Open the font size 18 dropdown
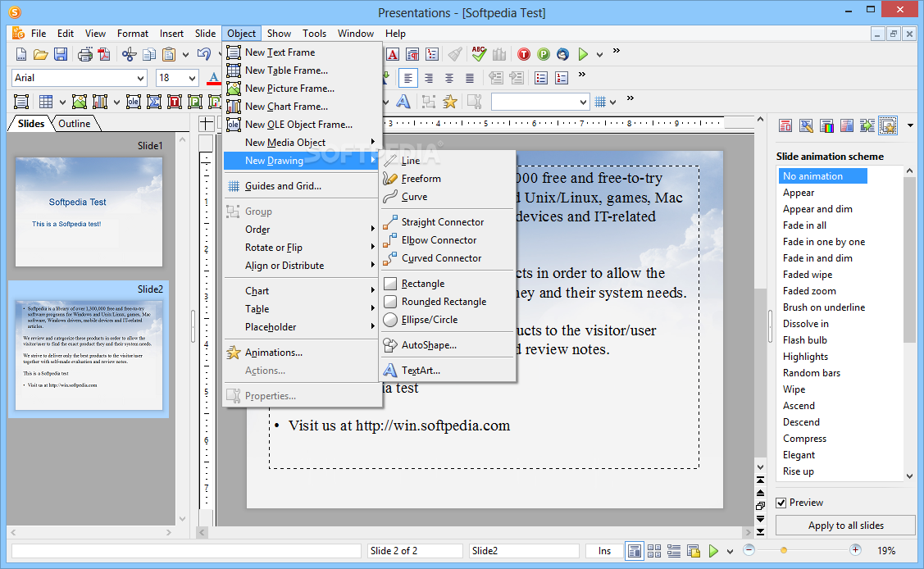 coord(192,78)
